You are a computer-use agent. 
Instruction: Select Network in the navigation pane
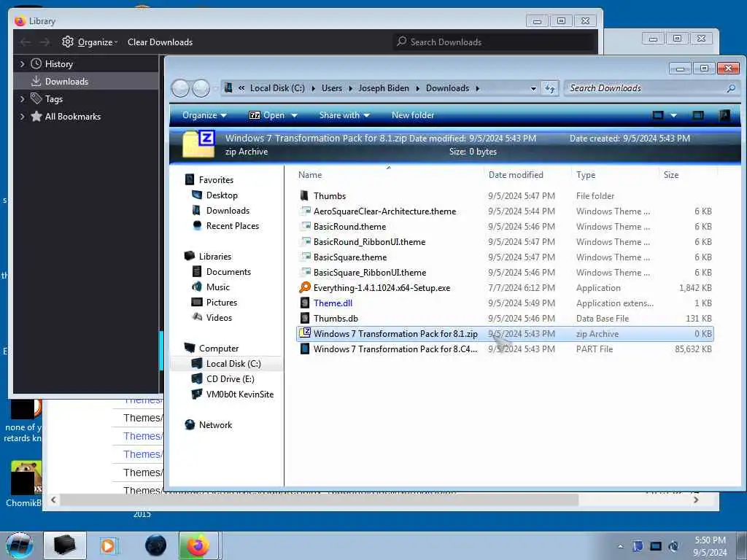click(215, 425)
